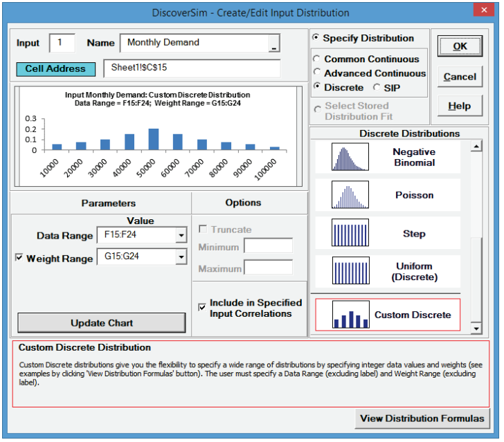
Task: Open the Data Range dropdown arrow
Action: coord(181,235)
